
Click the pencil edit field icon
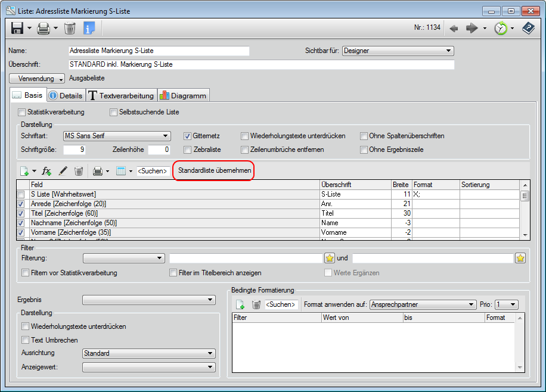click(x=63, y=171)
